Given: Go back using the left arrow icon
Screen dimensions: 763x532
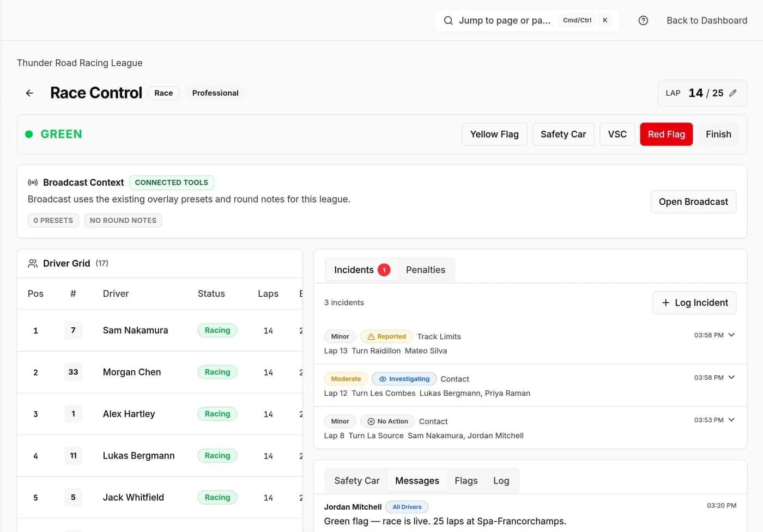Looking at the screenshot, I should 29,93.
